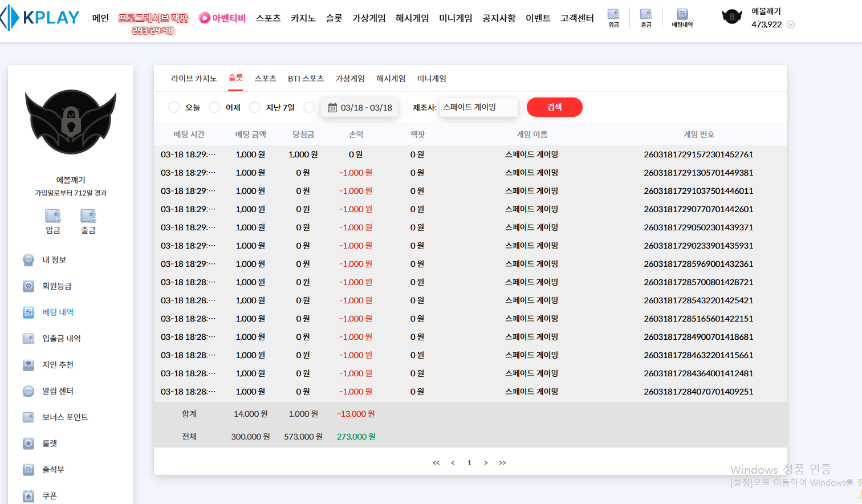862x504 pixels.
Task: Expand the account dropdown arrow beside balance
Action: click(x=791, y=25)
